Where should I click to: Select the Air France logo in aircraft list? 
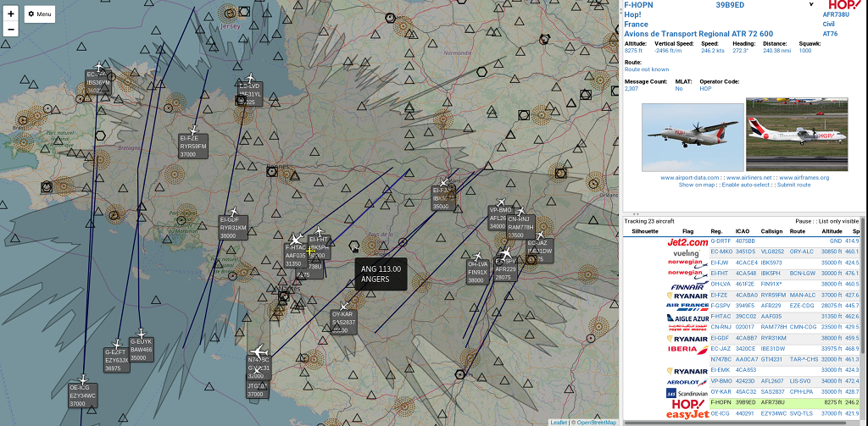tap(687, 306)
